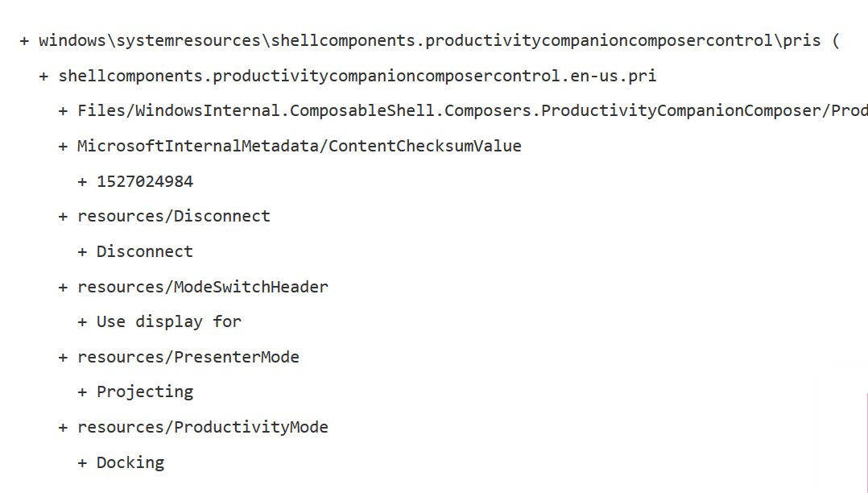Expand the windows\systemresources root path node
The image size is (868, 493).
tap(24, 40)
